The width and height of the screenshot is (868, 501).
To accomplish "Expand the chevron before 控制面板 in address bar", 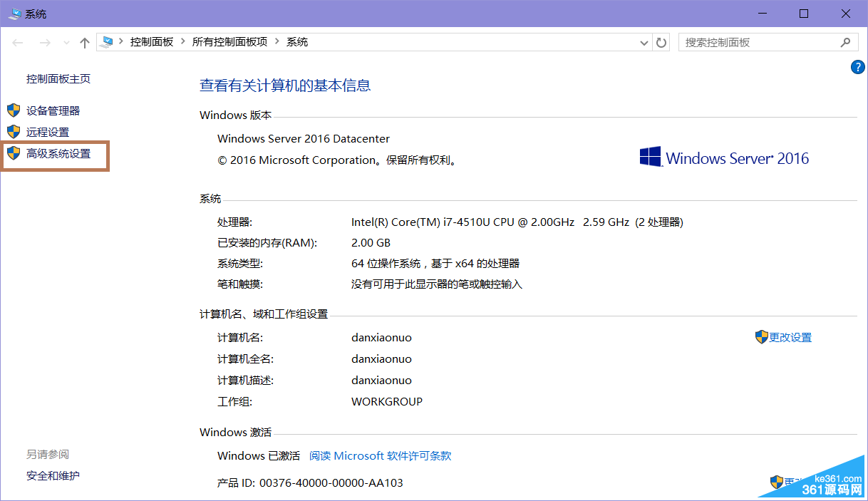I will point(121,42).
